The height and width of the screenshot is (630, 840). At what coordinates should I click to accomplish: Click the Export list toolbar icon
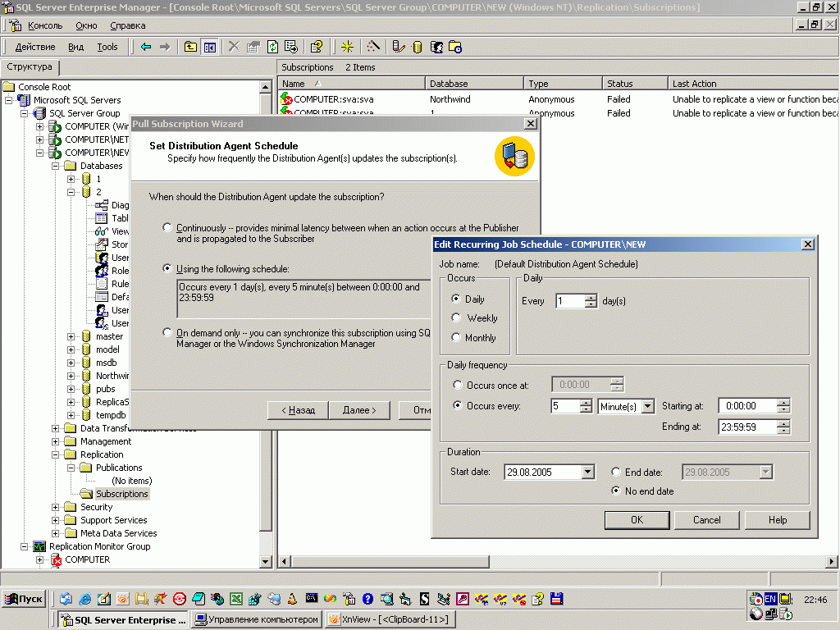point(291,47)
